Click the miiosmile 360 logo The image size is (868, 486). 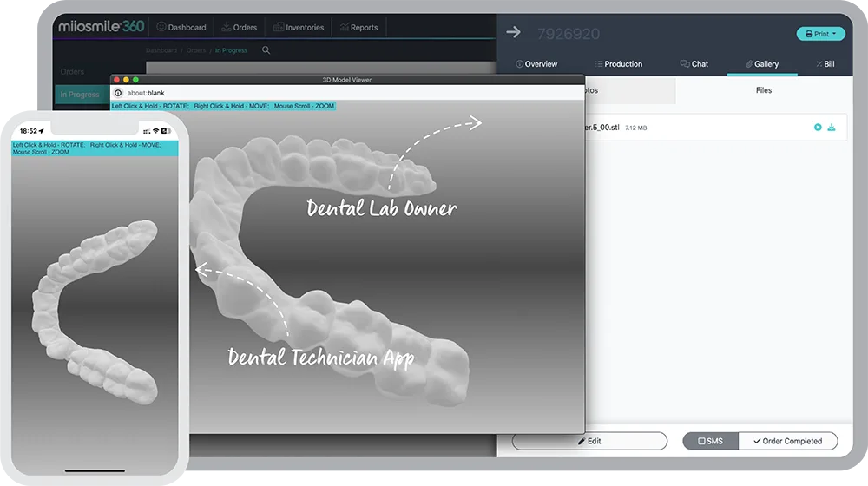tap(101, 27)
